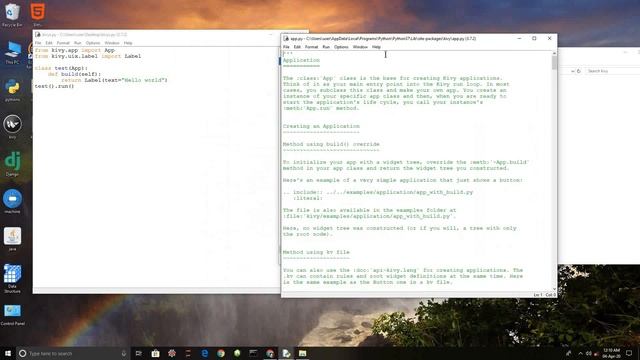Launch Microsoft Edge from the taskbar
This screenshot has height=360, width=640.
(204, 353)
